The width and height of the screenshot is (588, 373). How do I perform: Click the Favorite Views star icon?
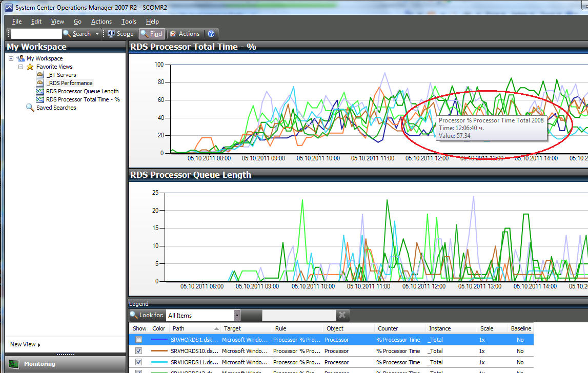pyautogui.click(x=30, y=67)
